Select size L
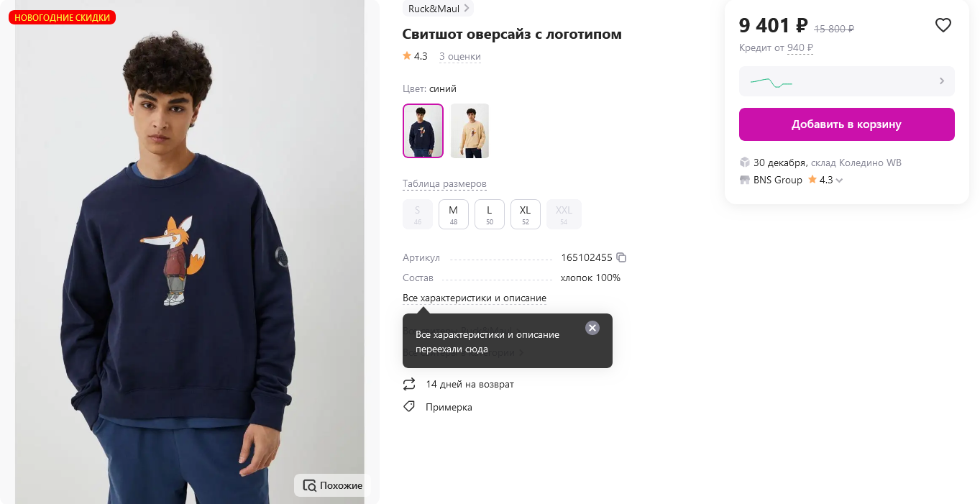Image resolution: width=980 pixels, height=504 pixels. pyautogui.click(x=490, y=214)
